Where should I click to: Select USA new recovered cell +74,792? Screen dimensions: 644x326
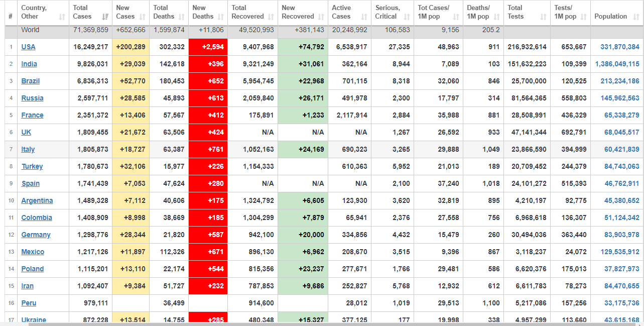point(303,47)
